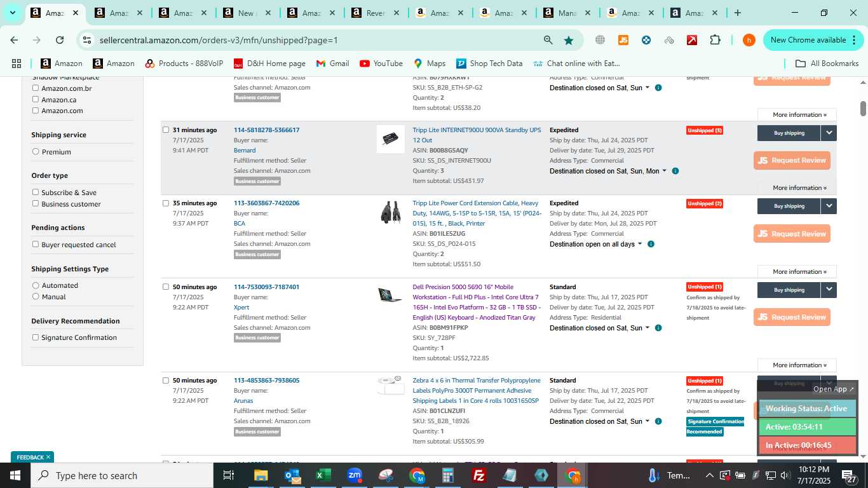Check the Amazon.com.br marketplace filter
Viewport: 868px width, 488px height.
click(x=36, y=88)
